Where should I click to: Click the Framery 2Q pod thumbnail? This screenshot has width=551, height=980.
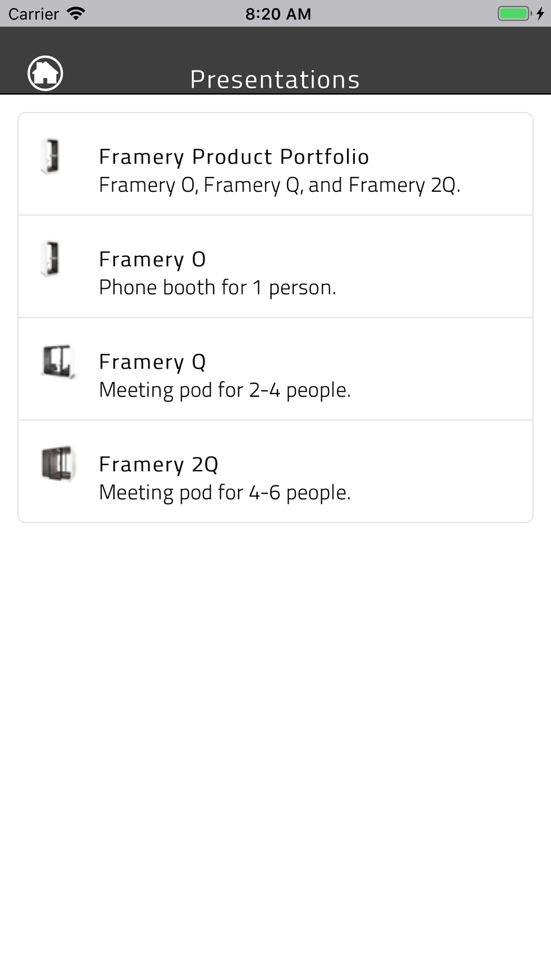pos(57,464)
